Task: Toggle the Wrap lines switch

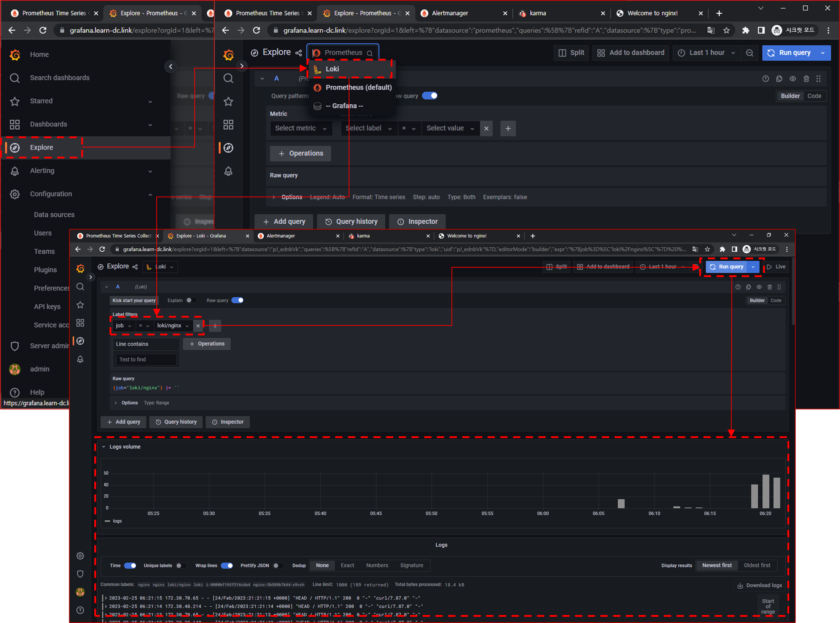Action: click(x=227, y=565)
